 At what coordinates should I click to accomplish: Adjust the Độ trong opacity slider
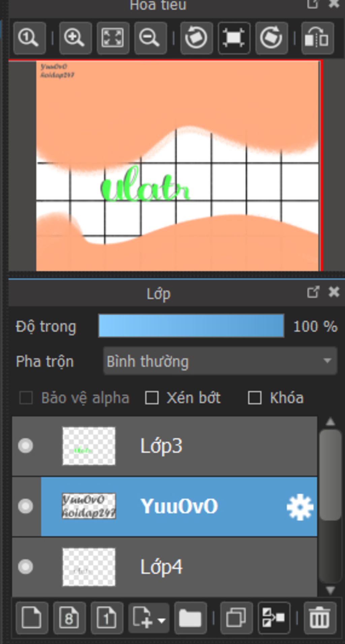[x=191, y=326]
